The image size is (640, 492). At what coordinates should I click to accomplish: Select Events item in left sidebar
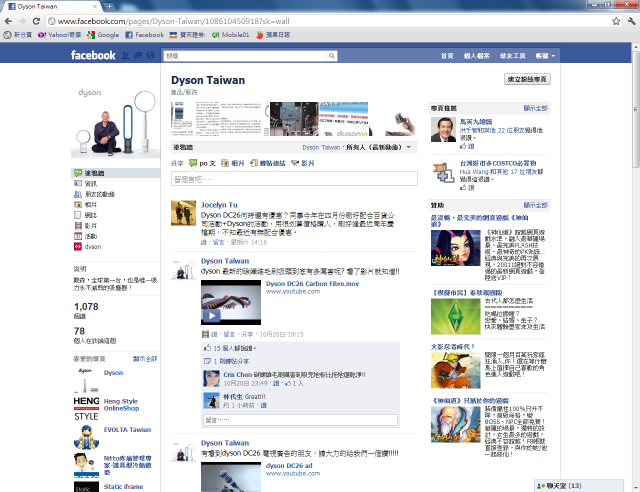[85, 236]
